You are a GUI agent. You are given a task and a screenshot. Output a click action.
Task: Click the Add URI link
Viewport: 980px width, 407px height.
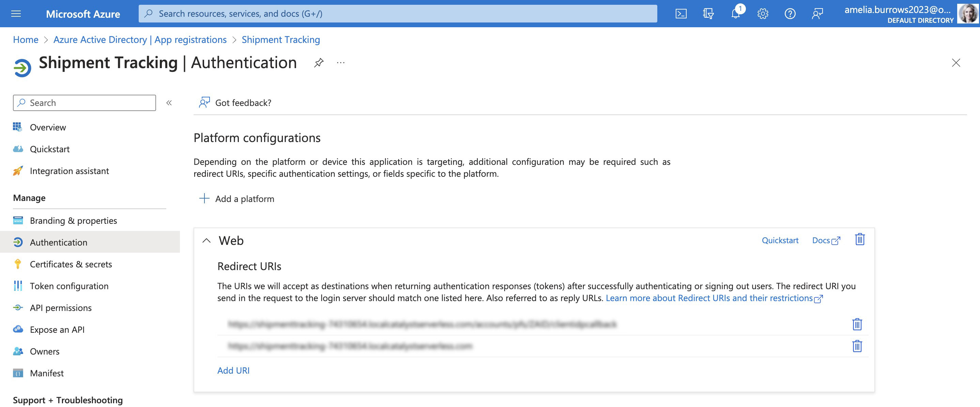click(x=233, y=369)
